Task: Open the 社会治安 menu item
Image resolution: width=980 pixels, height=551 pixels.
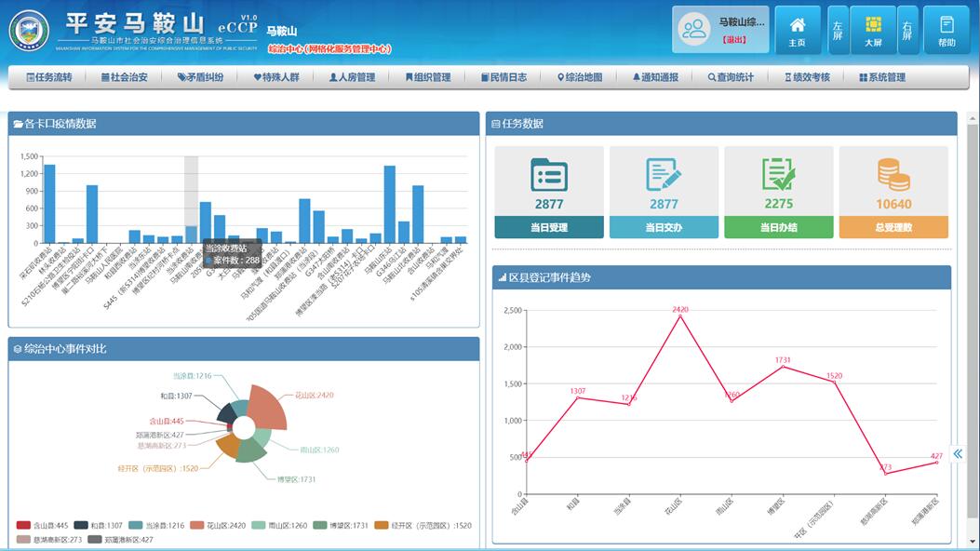Action: pos(124,77)
